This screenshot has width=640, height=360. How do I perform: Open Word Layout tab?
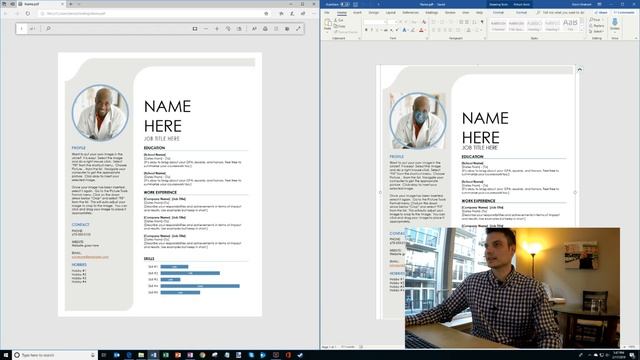click(391, 13)
